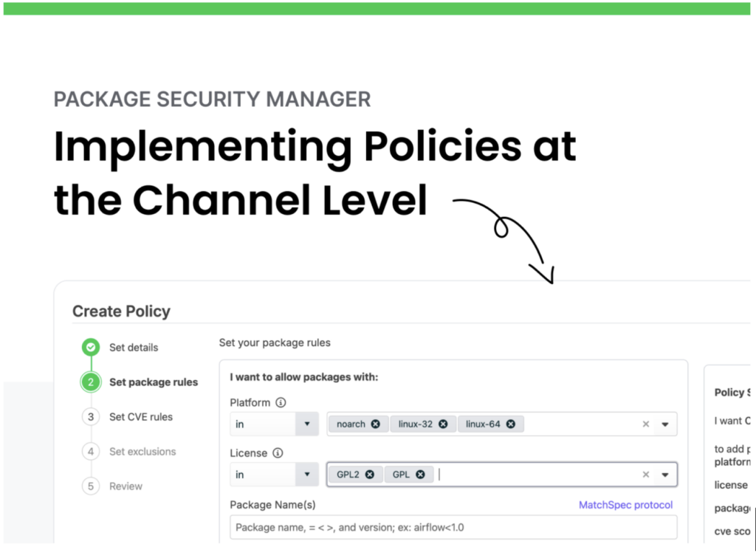Clear all selected licenses
Image resolution: width=756 pixels, height=555 pixels.
click(646, 475)
